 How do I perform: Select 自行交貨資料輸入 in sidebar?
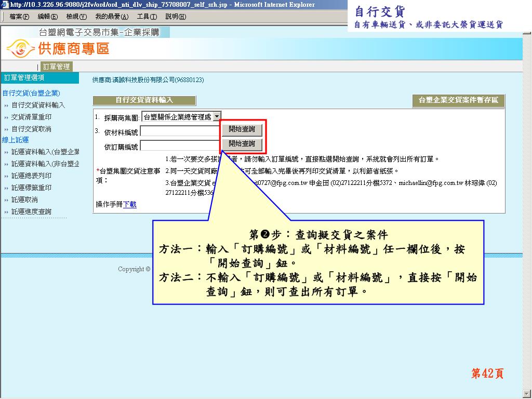tap(38, 105)
